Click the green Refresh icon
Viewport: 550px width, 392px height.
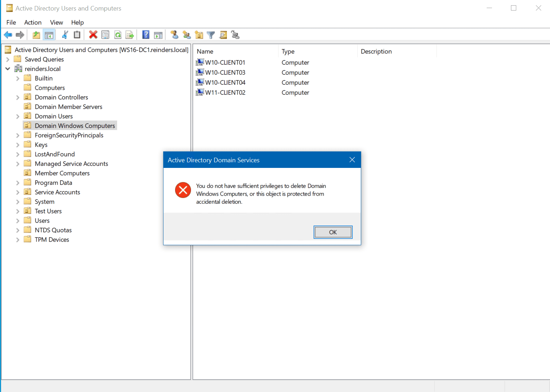[118, 35]
